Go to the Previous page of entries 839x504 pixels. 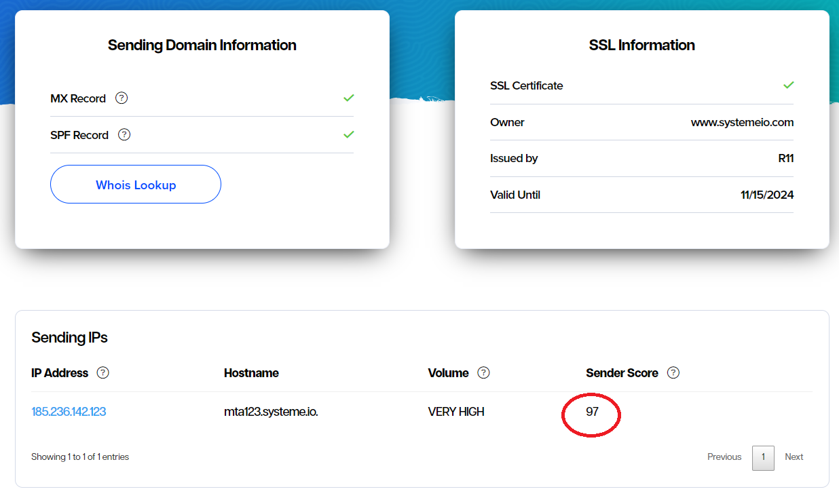coord(724,457)
